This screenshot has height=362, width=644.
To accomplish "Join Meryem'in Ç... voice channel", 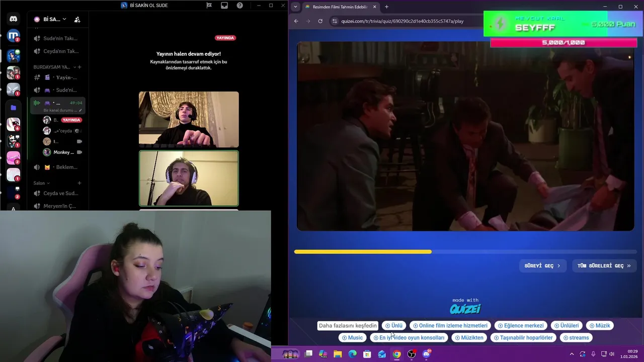I will [58, 206].
